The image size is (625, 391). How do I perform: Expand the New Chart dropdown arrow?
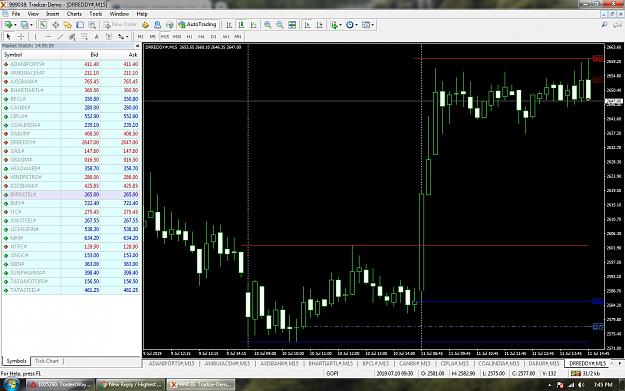(15, 25)
